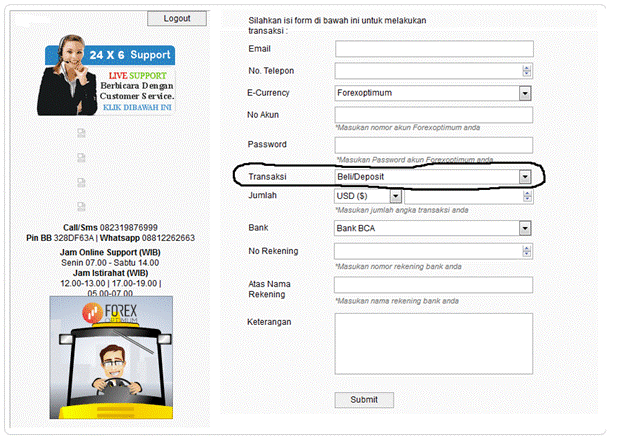
Task: Click the 'Masukan nama rekening bank anda' hint
Action: (x=397, y=301)
